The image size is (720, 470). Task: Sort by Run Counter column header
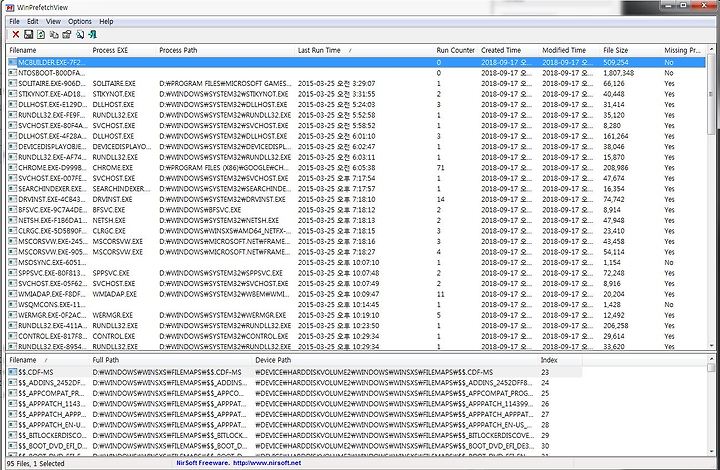(x=456, y=50)
